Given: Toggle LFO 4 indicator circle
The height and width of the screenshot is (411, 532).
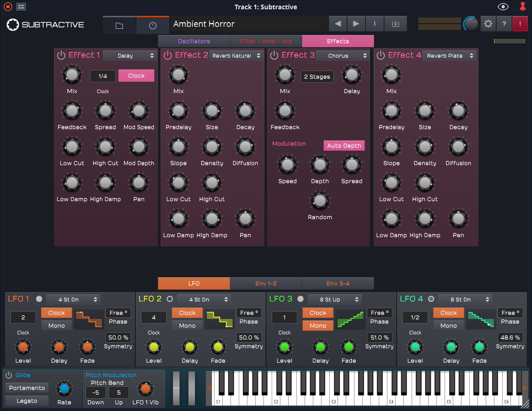Looking at the screenshot, I should pyautogui.click(x=431, y=299).
